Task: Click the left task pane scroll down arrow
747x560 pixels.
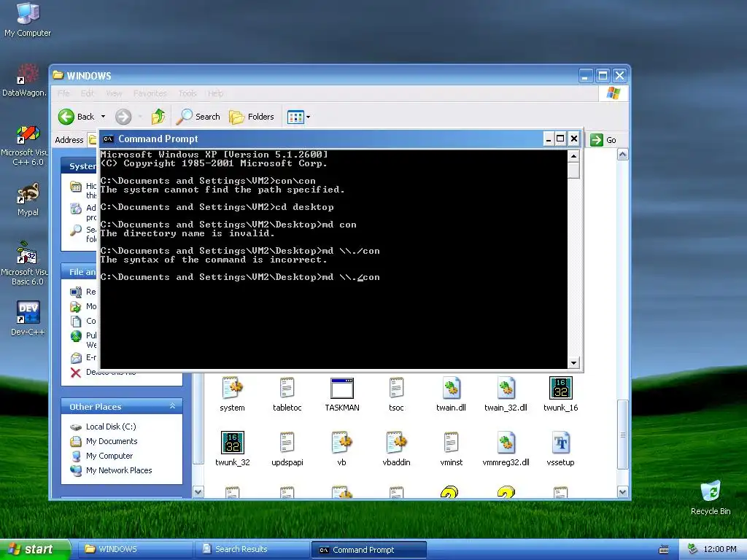Action: [198, 492]
